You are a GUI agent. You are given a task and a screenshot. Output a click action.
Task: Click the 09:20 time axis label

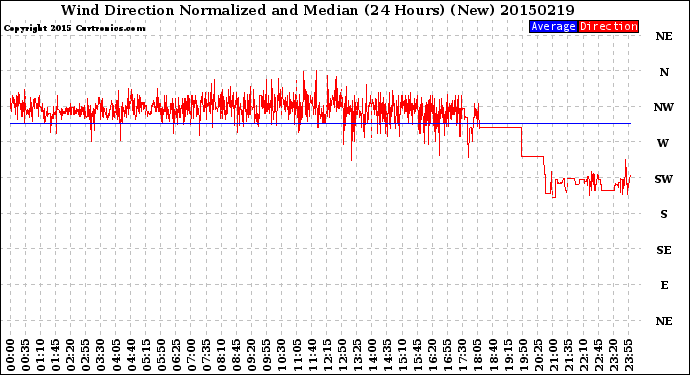[x=252, y=355]
